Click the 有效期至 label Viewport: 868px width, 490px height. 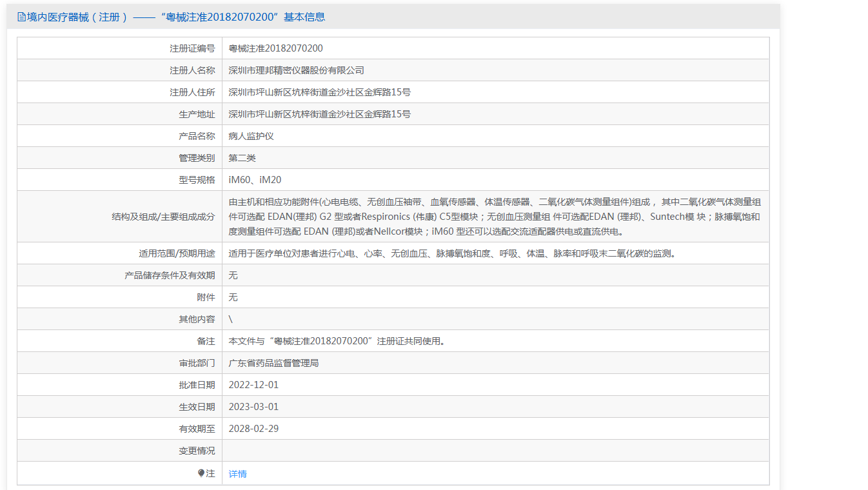(197, 429)
